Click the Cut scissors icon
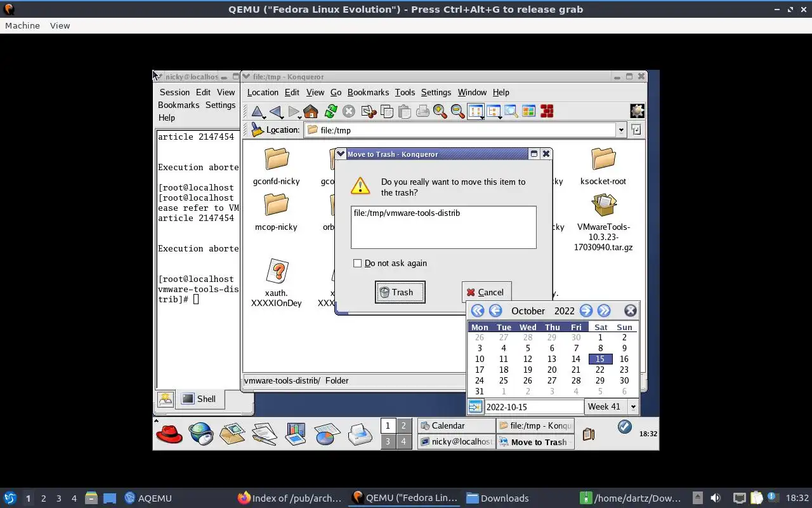Image resolution: width=812 pixels, height=508 pixels. pyautogui.click(x=369, y=112)
